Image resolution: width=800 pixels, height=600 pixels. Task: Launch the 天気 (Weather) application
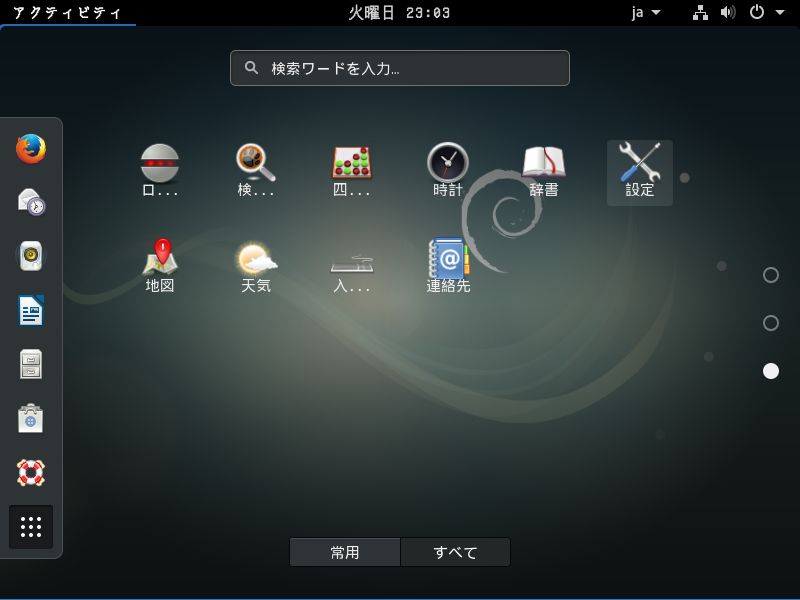coord(257,258)
